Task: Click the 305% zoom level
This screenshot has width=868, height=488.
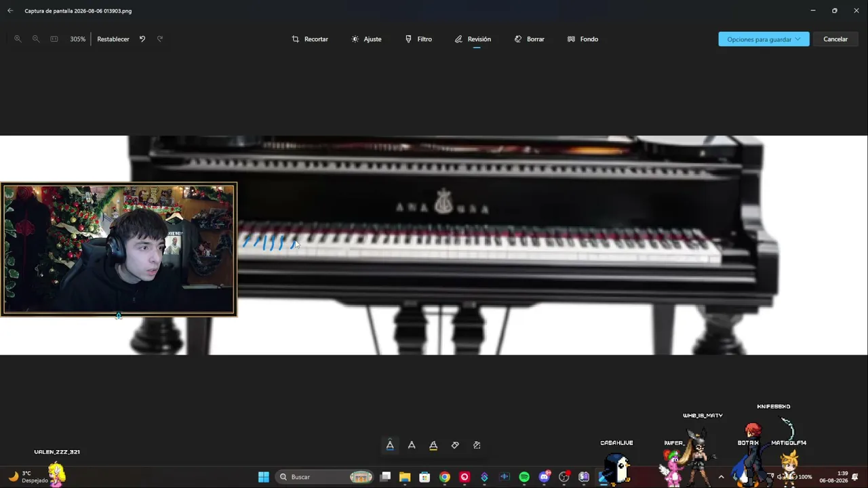Action: pyautogui.click(x=78, y=39)
